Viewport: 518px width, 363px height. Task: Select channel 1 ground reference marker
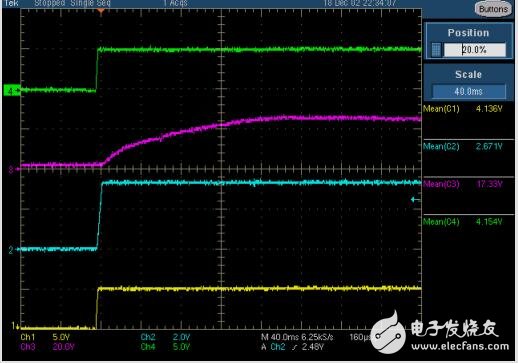[15, 326]
